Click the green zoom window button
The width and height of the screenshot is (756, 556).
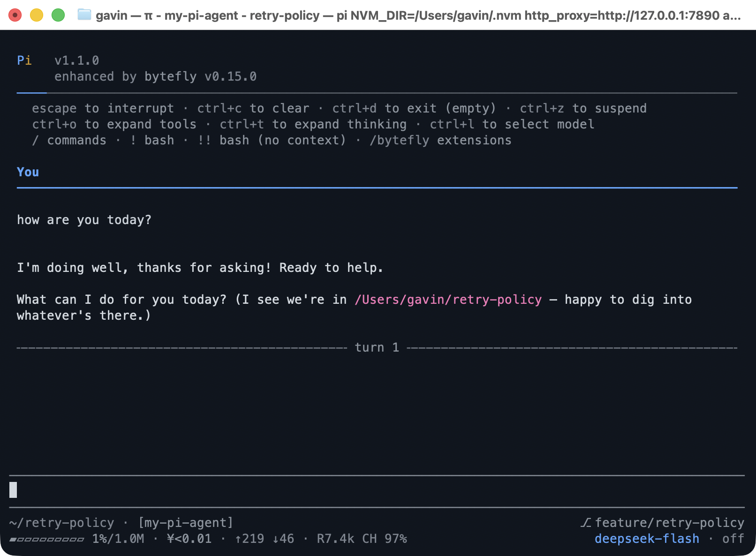click(58, 15)
